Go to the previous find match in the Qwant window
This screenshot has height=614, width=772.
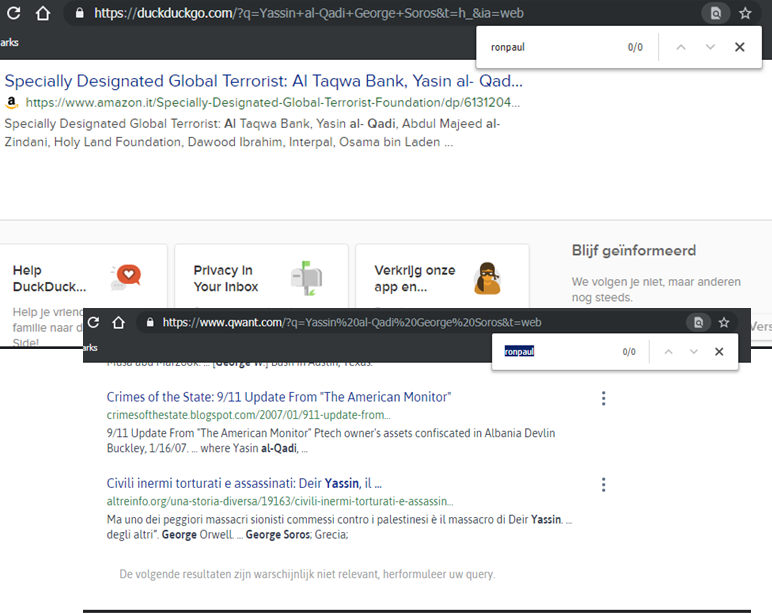click(668, 352)
